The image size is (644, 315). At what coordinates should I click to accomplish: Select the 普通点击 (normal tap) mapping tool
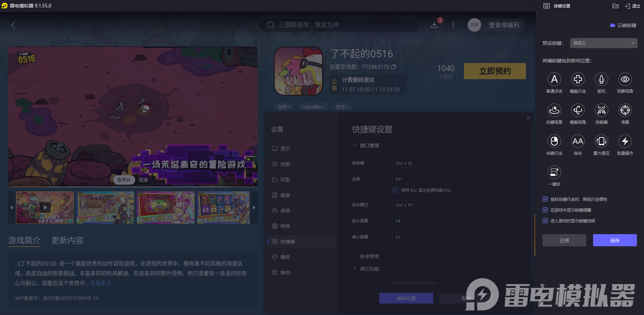coord(554,80)
